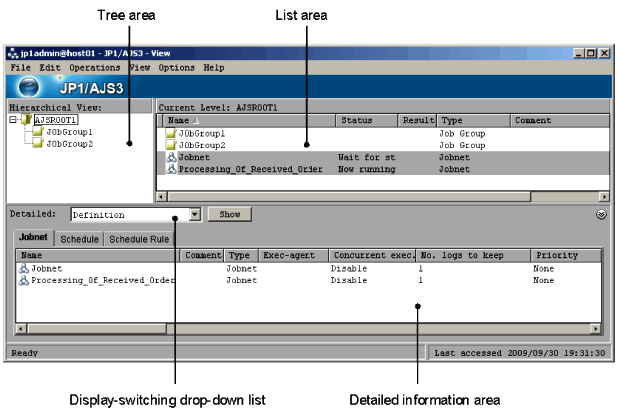
Task: Collapse the detailed area with chevron button
Action: pyautogui.click(x=601, y=214)
